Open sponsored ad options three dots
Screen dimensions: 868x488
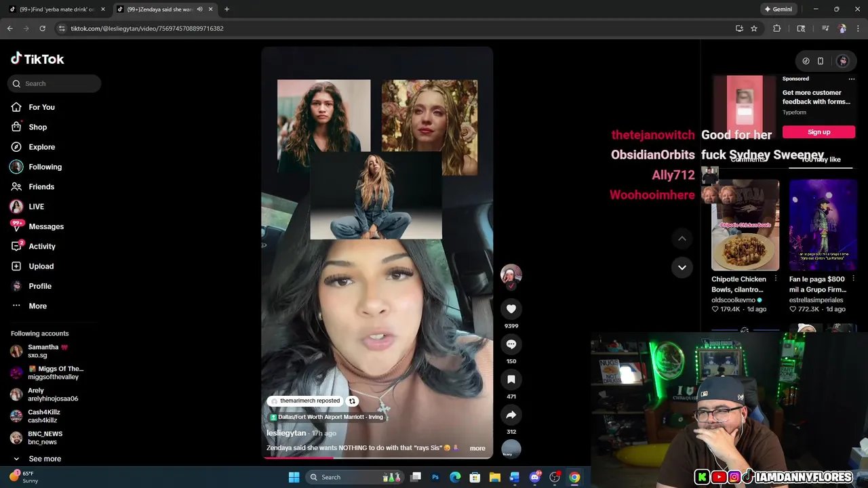pos(852,79)
